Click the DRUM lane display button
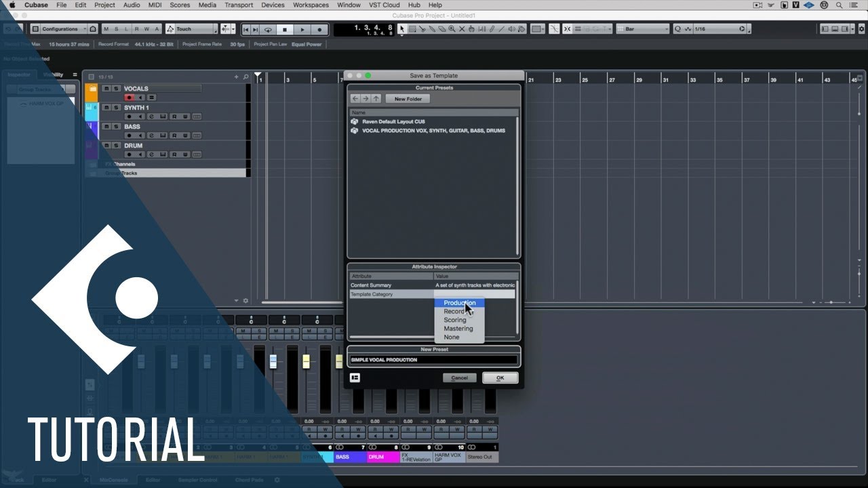The image size is (868, 488). (x=197, y=155)
